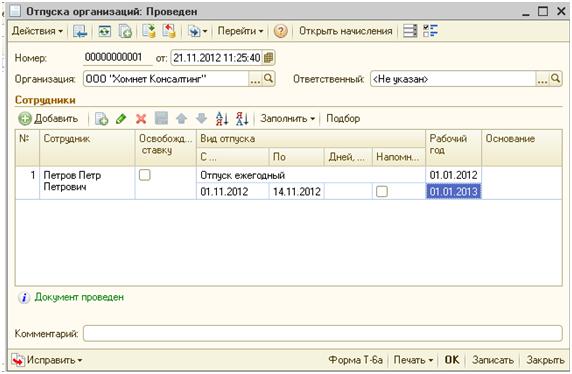This screenshot has width=572, height=374.
Task: Click the Закрыть button
Action: point(545,360)
